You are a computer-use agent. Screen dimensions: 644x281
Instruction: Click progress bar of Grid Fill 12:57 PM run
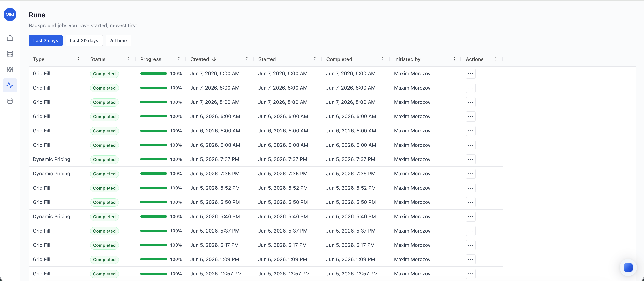pos(153,274)
